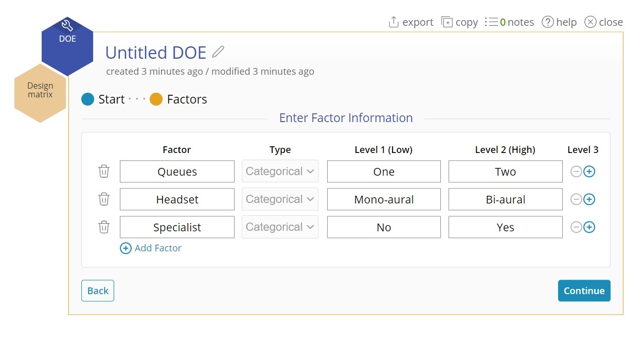Add a Level 3 to the Queues factor

pos(589,172)
